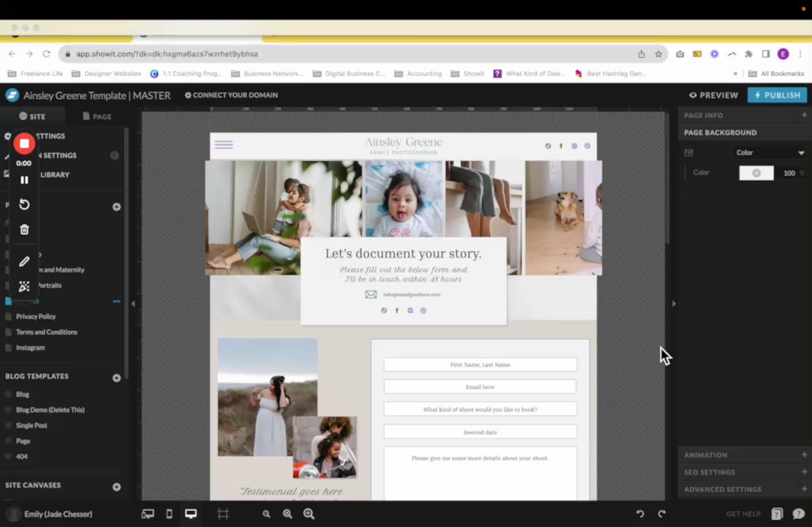The width and height of the screenshot is (812, 527).
Task: Open the chat support bubble
Action: pos(799,514)
